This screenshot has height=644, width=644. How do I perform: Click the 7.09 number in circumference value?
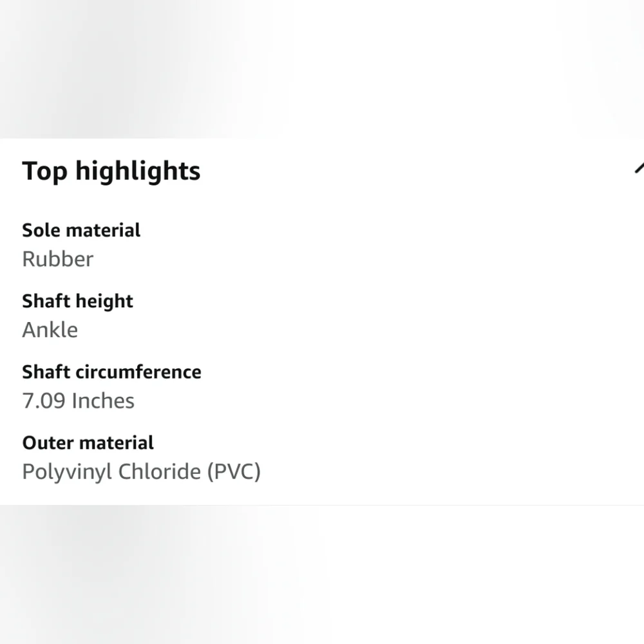pyautogui.click(x=44, y=401)
